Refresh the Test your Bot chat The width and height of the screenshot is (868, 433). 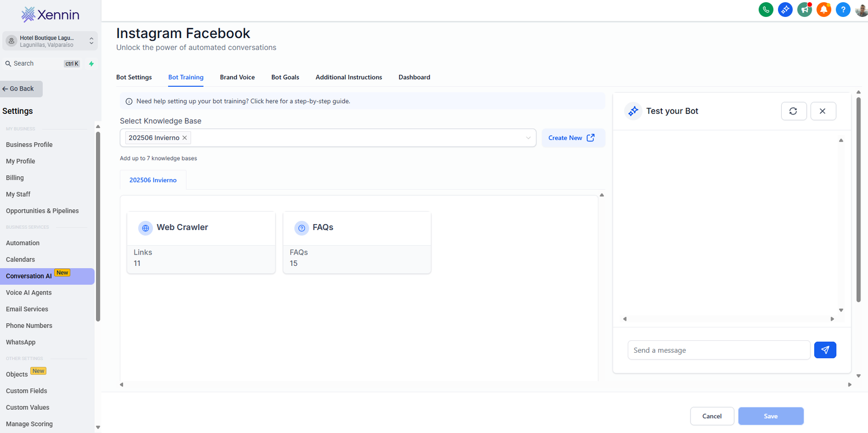pyautogui.click(x=793, y=111)
